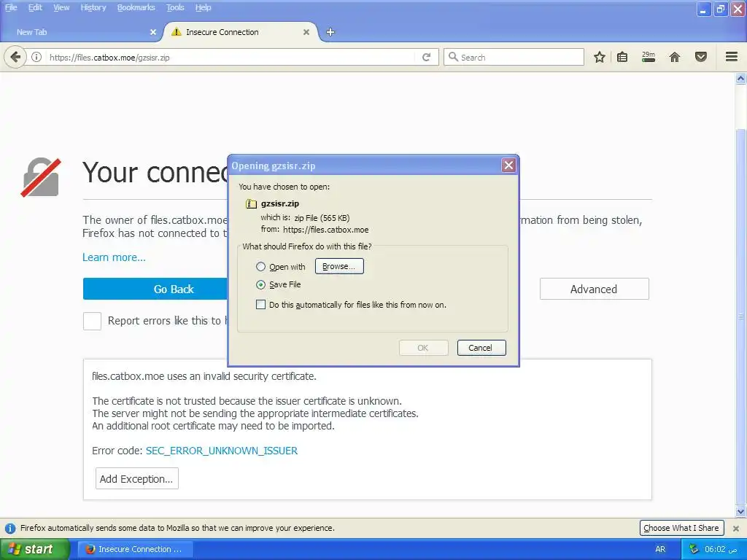
Task: Open the File menu
Action: (11, 7)
